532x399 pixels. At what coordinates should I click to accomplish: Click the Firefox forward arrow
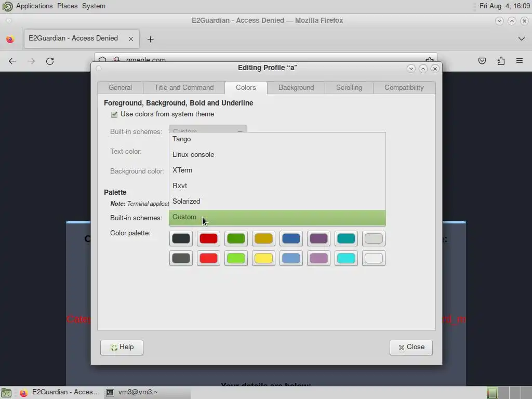click(x=31, y=61)
